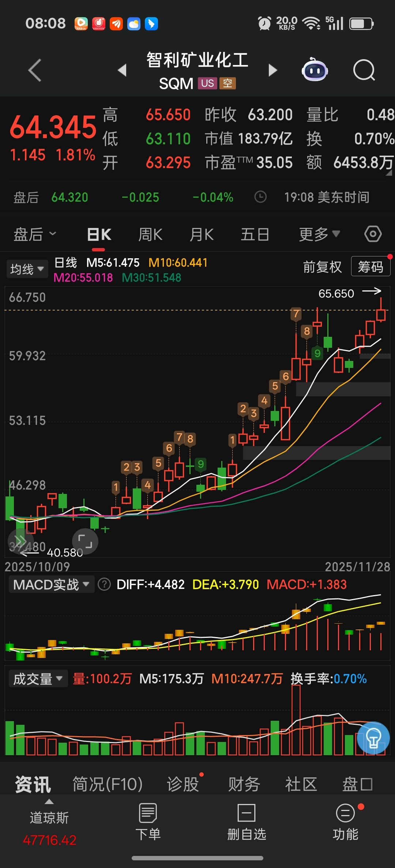
Task: Tap the 空 short-selling badge
Action: pyautogui.click(x=227, y=83)
